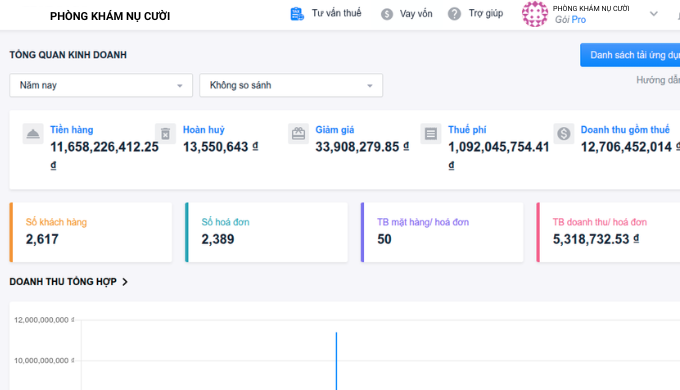Viewport: 680px width, 390px height.
Task: Open the Năm nay period dropdown
Action: [101, 85]
